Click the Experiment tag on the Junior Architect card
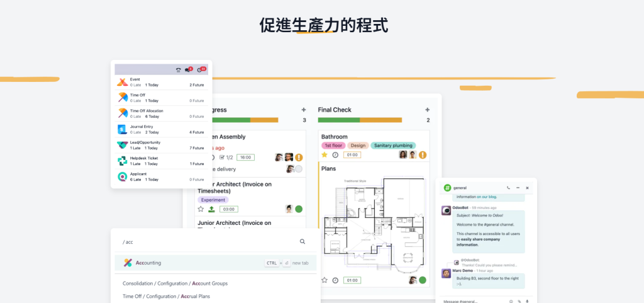 [213, 200]
